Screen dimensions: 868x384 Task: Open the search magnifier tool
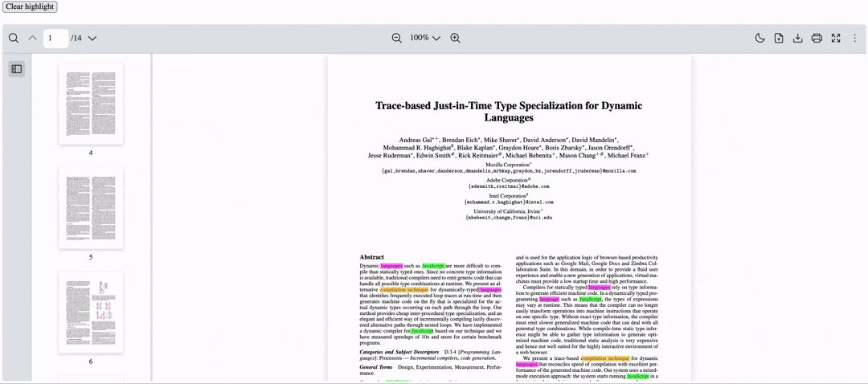click(x=14, y=39)
